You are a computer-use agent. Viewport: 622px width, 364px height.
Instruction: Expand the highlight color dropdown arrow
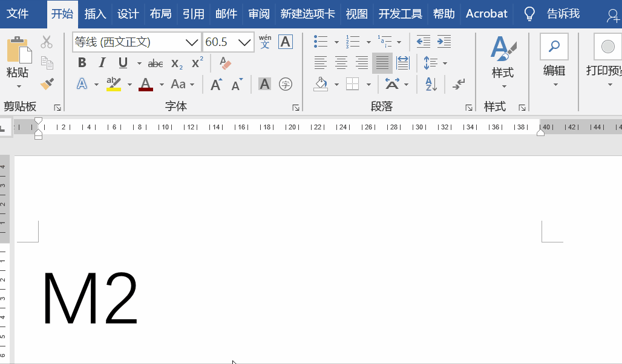tap(129, 85)
